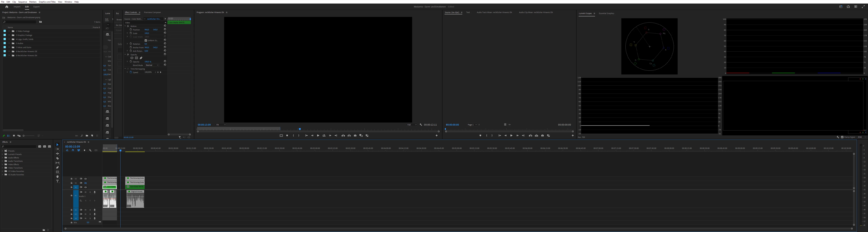Uncheck the Uniform Scale checkbox
This screenshot has height=232, width=868.
pyautogui.click(x=146, y=40)
